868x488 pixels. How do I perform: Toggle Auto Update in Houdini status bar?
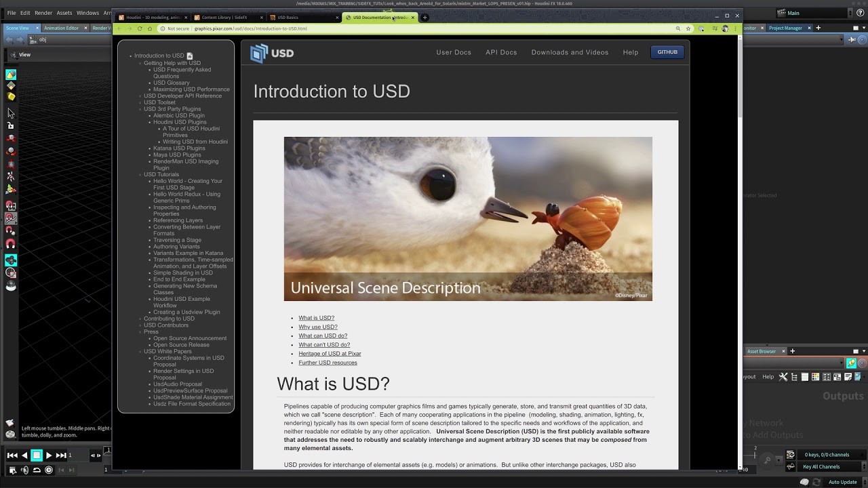pyautogui.click(x=843, y=482)
